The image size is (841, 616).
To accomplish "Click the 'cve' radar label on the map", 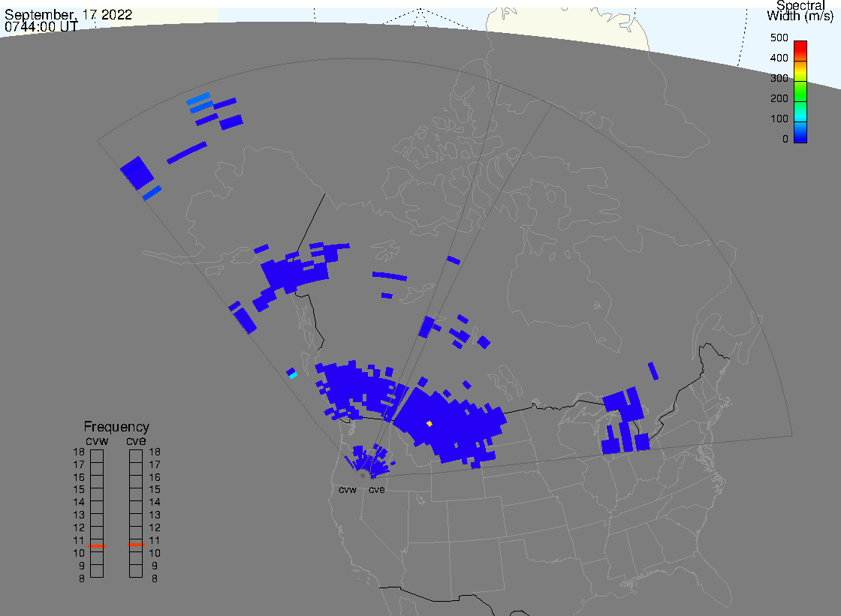I will coord(376,490).
